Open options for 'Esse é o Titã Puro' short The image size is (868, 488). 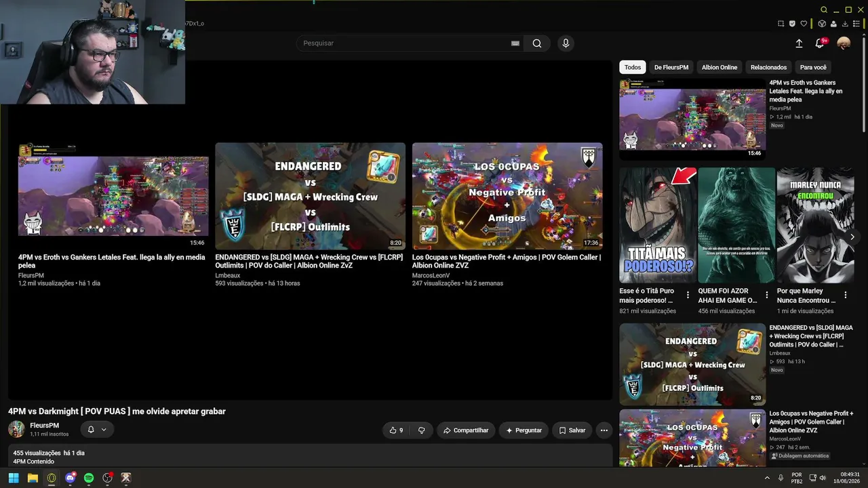coord(688,296)
